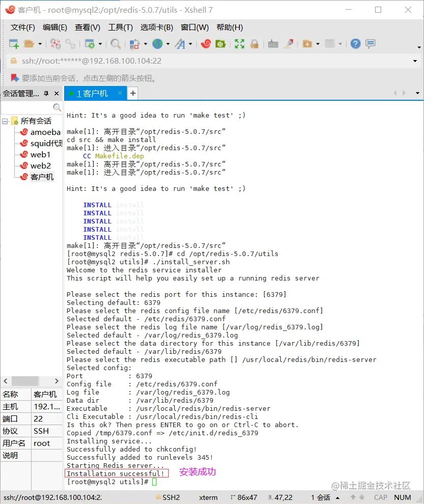Click the blue Help question mark icon
This screenshot has height=504, width=424.
356,44
